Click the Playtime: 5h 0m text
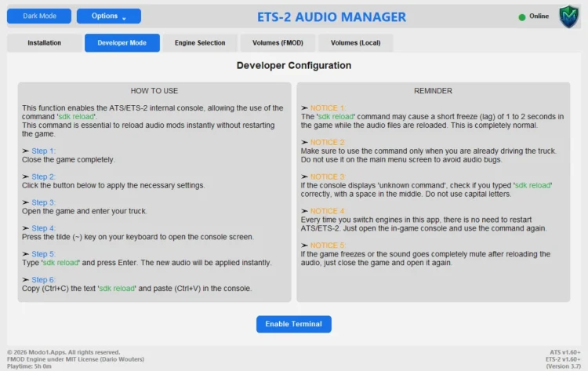Screen dimensions: 588x371 29,366
